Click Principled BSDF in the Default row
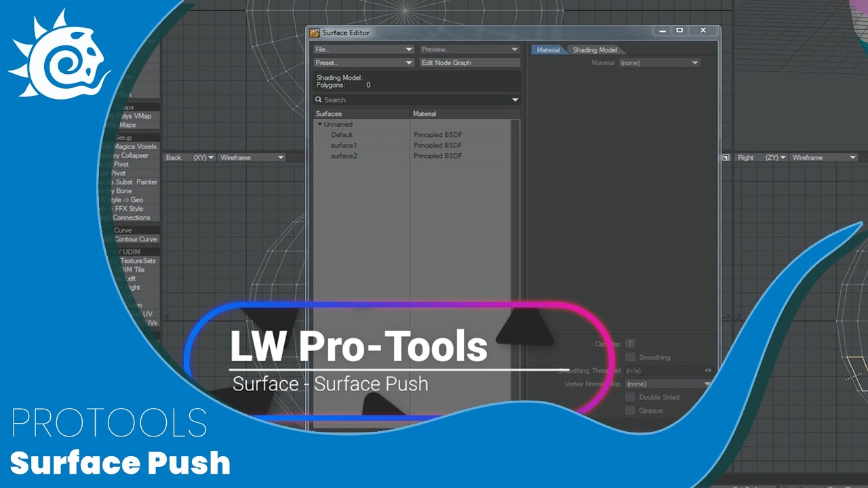The image size is (868, 488). 437,135
